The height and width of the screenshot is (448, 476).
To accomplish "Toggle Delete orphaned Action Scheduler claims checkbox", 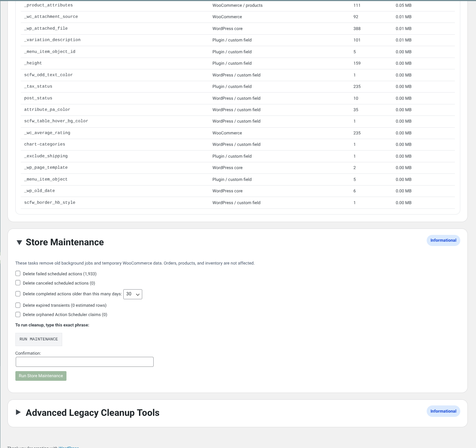I will tap(18, 315).
